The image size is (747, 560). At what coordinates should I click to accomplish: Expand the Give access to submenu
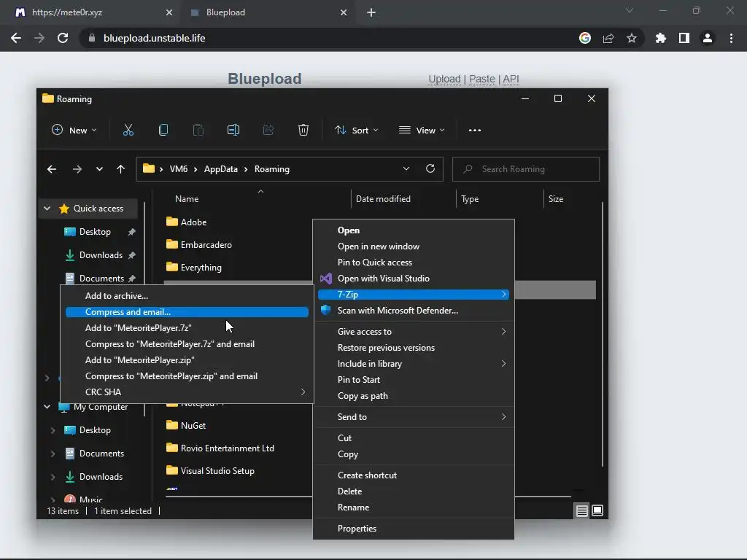pos(414,332)
